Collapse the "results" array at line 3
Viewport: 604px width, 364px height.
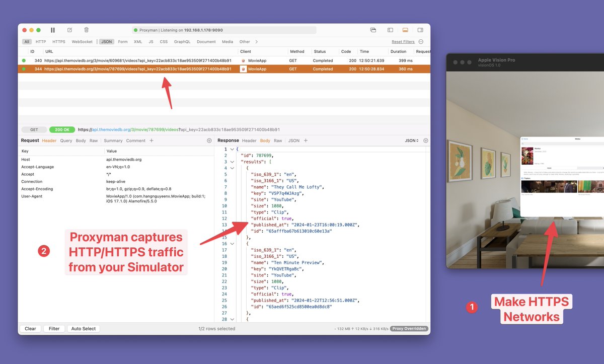[x=232, y=162]
